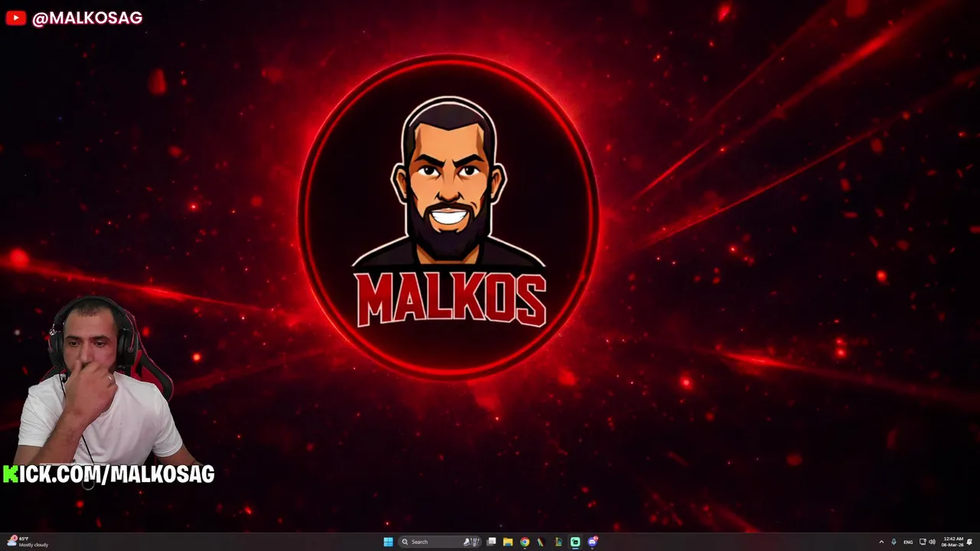Open the weather widget showing Mostly cloudy
This screenshot has width=980, height=551.
pos(27,542)
